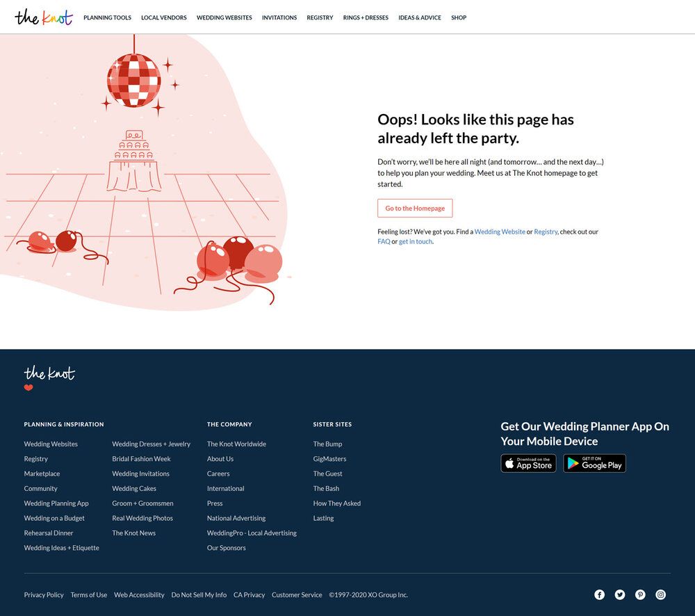Visit The Bump sister site link

pyautogui.click(x=327, y=444)
